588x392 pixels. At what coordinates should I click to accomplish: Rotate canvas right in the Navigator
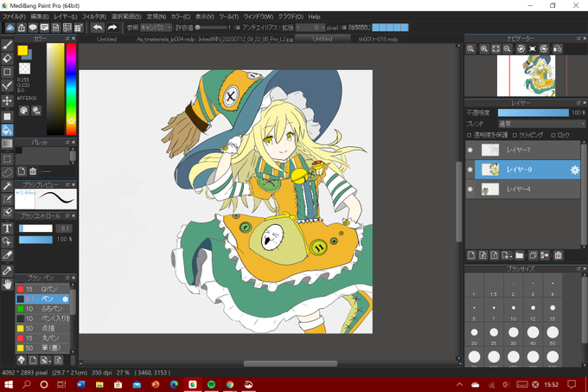coord(544,48)
